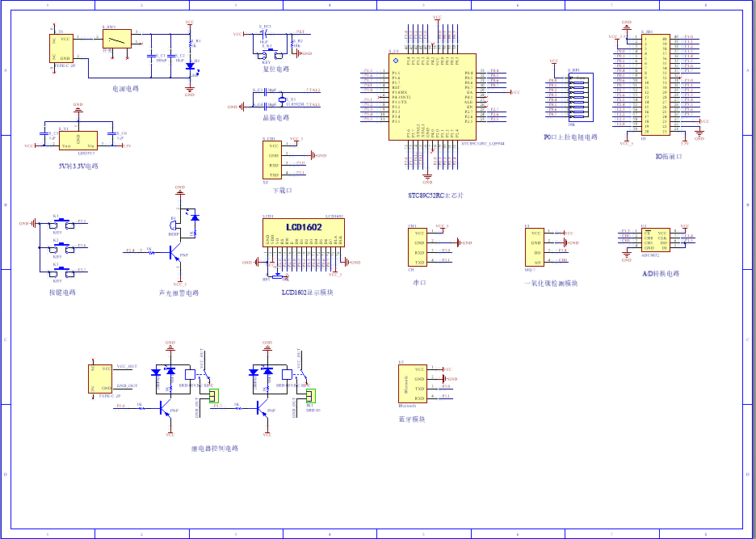This screenshot has height=539, width=756.
Task: Click the P0口上拉电阻电路 label
Action: pyautogui.click(x=570, y=137)
